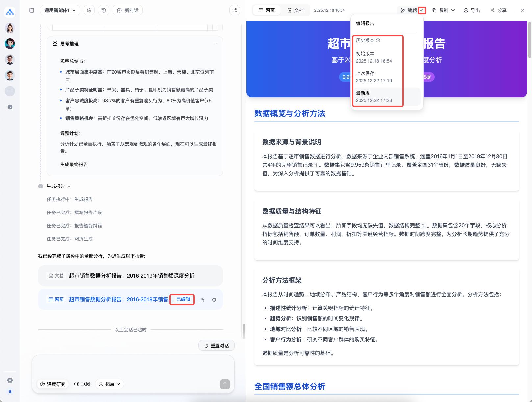532x402 pixels.
Task: Open conversation history clock in top bar
Action: point(104,10)
